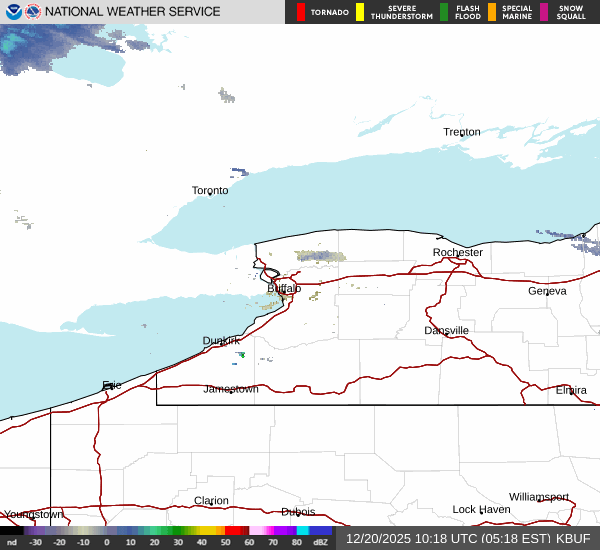The image size is (600, 550).
Task: Click the National Weather Service emblem
Action: click(34, 12)
